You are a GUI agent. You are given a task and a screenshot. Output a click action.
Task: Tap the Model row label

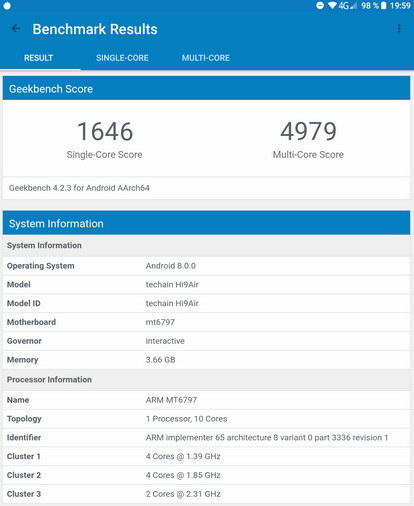click(19, 285)
